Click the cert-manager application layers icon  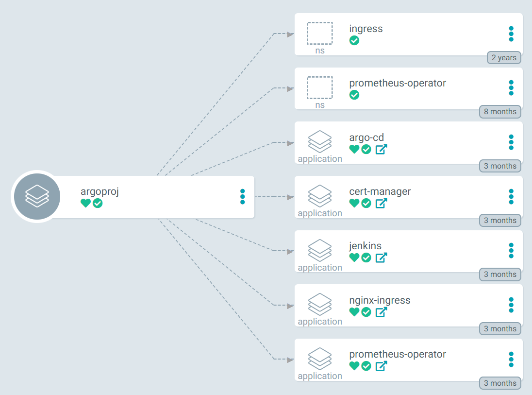pyautogui.click(x=319, y=196)
